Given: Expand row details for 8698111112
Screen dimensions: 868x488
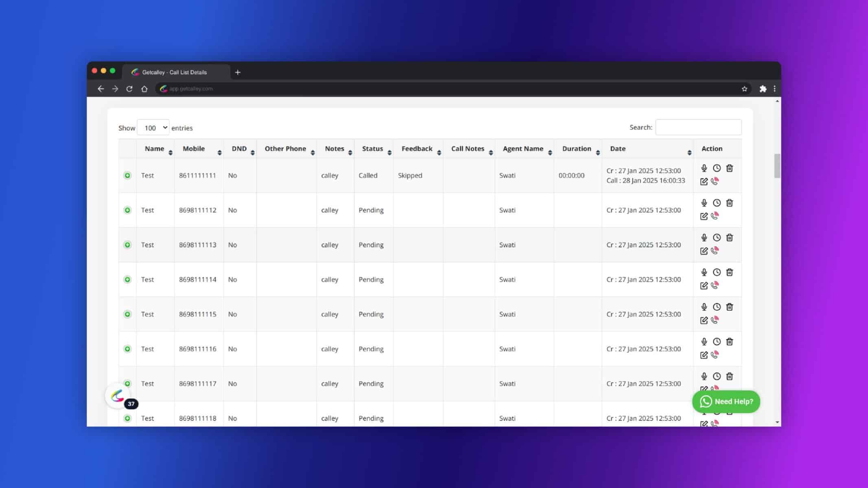Looking at the screenshot, I should tap(127, 210).
